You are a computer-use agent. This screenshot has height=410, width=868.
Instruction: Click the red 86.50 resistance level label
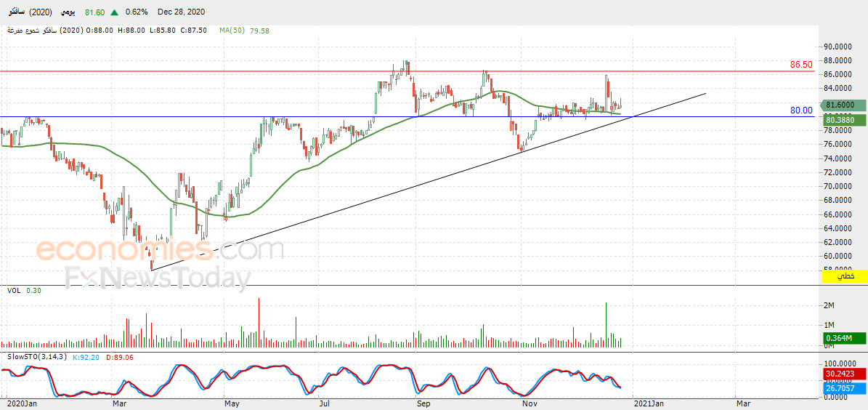click(801, 65)
